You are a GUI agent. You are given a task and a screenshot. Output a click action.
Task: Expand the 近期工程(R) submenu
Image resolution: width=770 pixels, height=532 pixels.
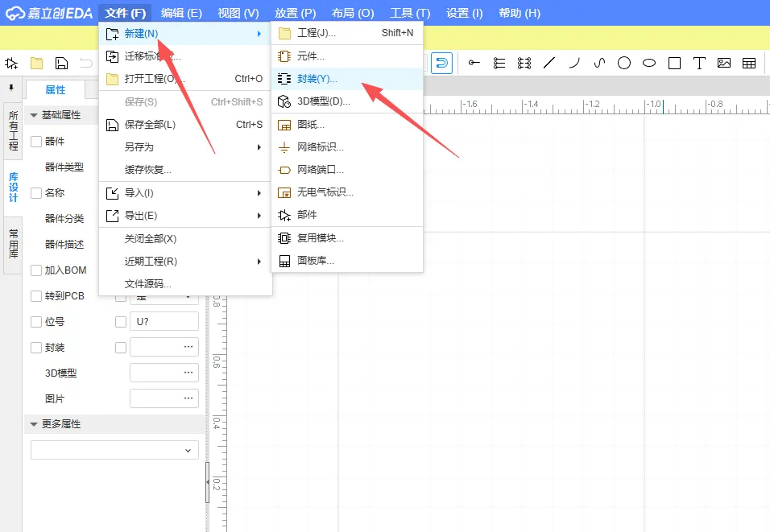(185, 261)
